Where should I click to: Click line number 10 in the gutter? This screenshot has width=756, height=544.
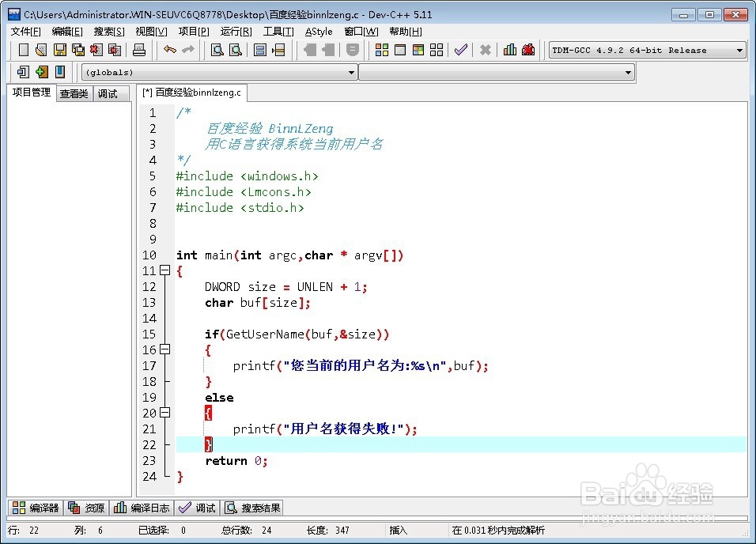pos(149,255)
